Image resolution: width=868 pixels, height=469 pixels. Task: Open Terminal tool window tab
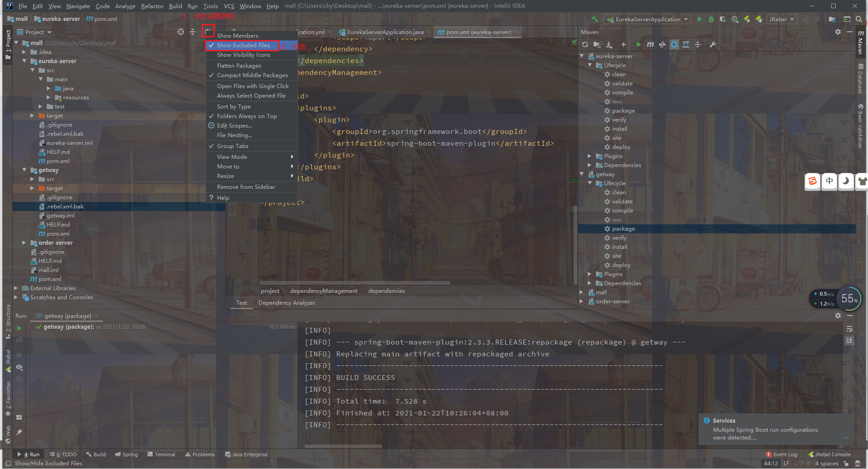click(162, 454)
